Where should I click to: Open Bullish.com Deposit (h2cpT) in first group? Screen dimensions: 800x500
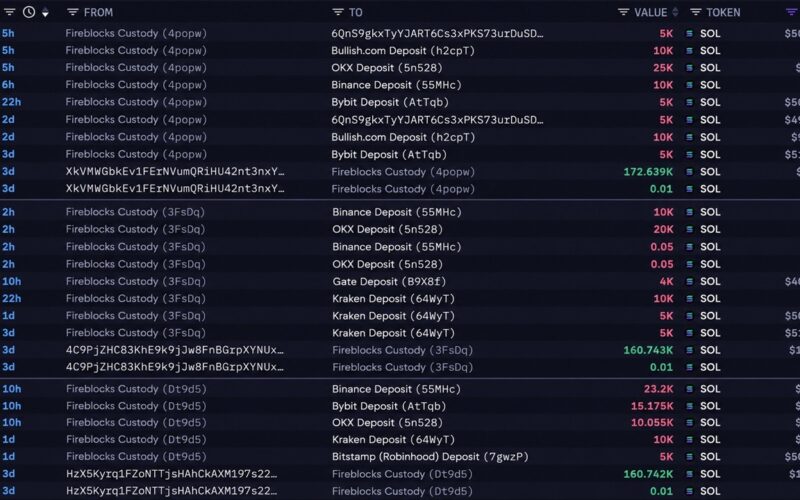tap(403, 51)
